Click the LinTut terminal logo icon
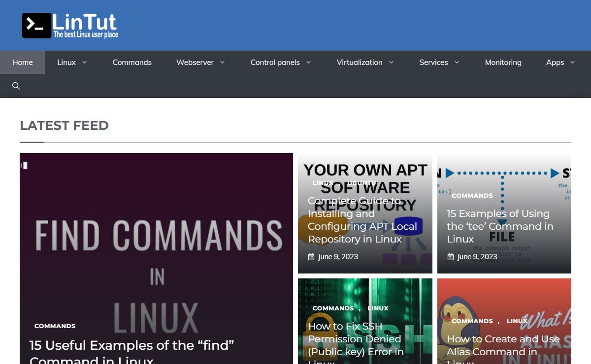The width and height of the screenshot is (591, 364). (36, 26)
